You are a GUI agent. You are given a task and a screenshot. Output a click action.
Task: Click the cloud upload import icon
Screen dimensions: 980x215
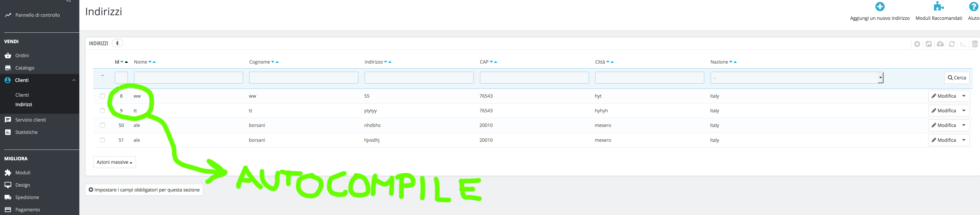coord(940,44)
